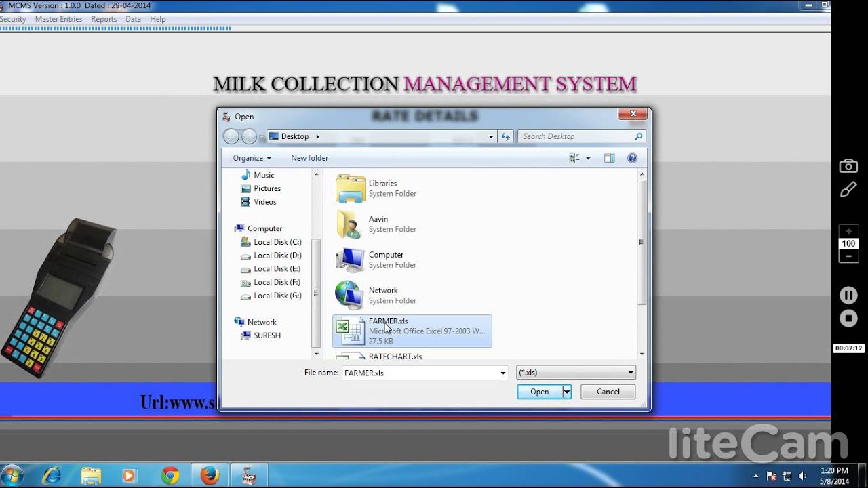Open the (*.xls) file type dropdown
This screenshot has height=488, width=868.
pos(576,373)
